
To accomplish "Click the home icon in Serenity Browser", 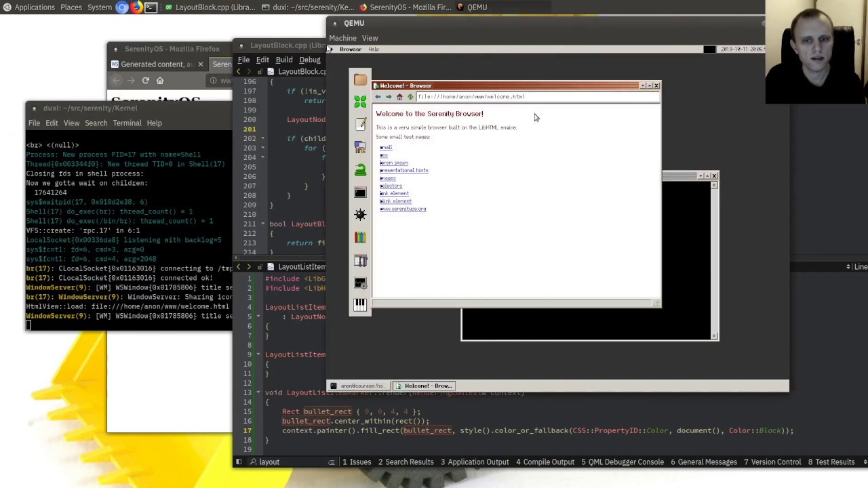I will (x=399, y=97).
